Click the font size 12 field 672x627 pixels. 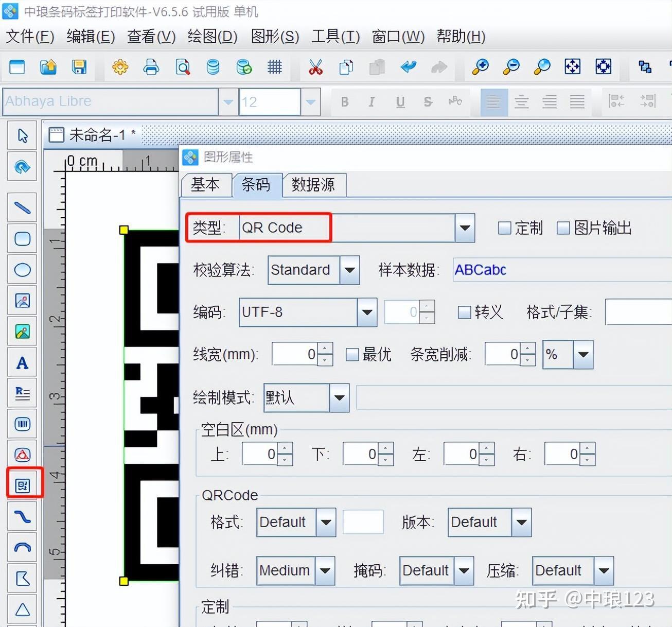click(x=270, y=102)
